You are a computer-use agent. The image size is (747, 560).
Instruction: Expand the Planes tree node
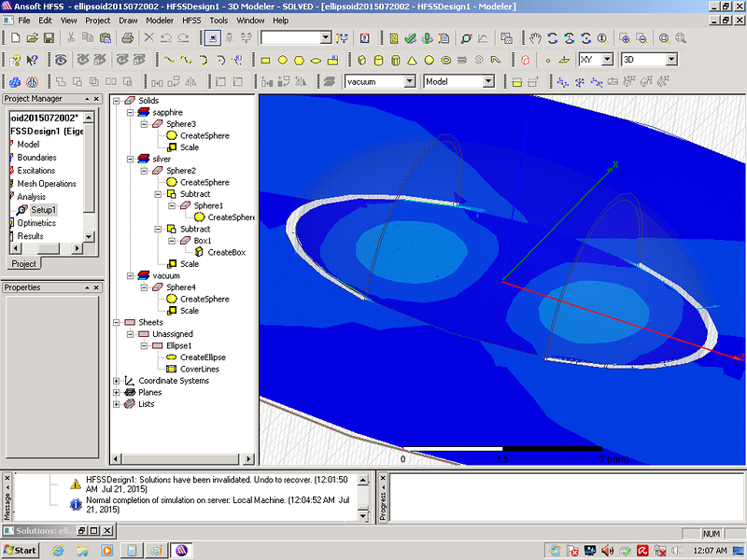[117, 392]
